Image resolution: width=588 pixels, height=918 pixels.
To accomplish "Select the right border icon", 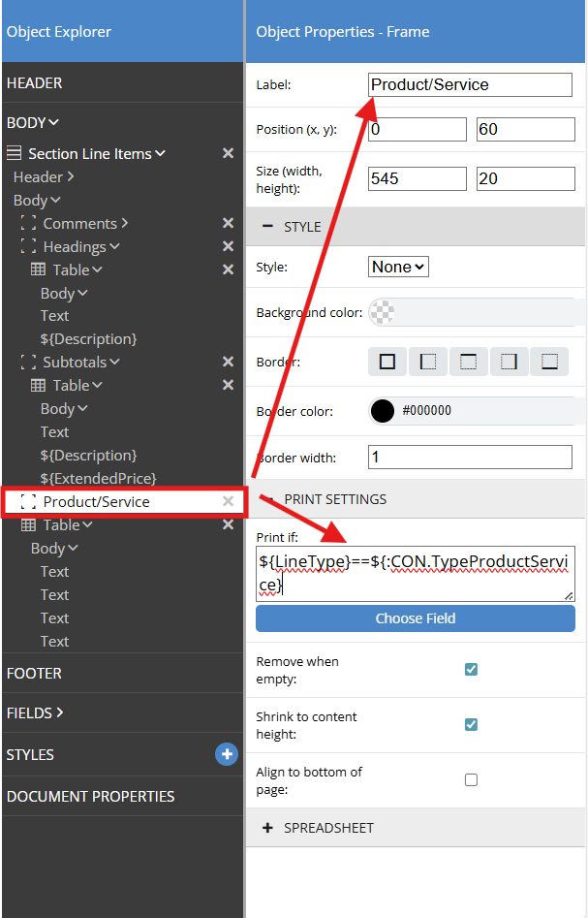I will pos(509,362).
